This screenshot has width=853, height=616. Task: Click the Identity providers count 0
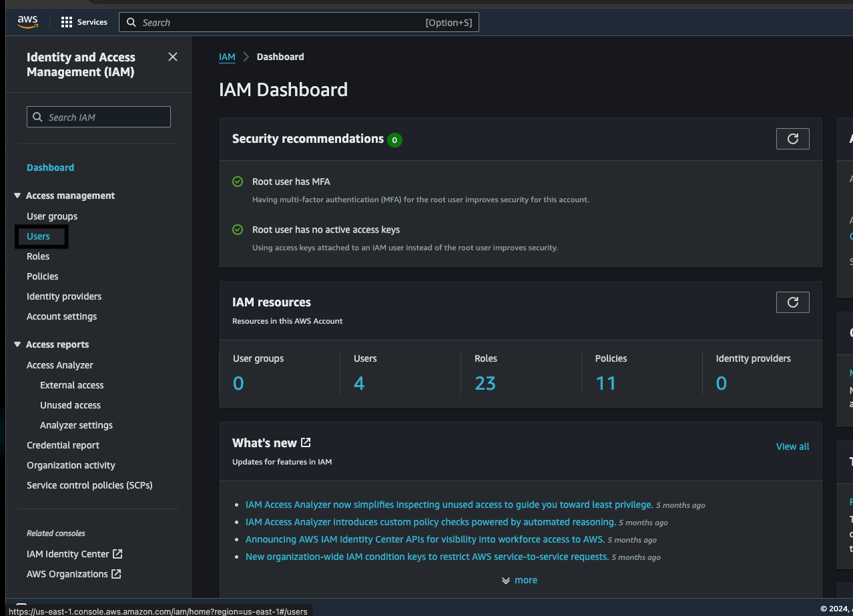[x=722, y=383]
